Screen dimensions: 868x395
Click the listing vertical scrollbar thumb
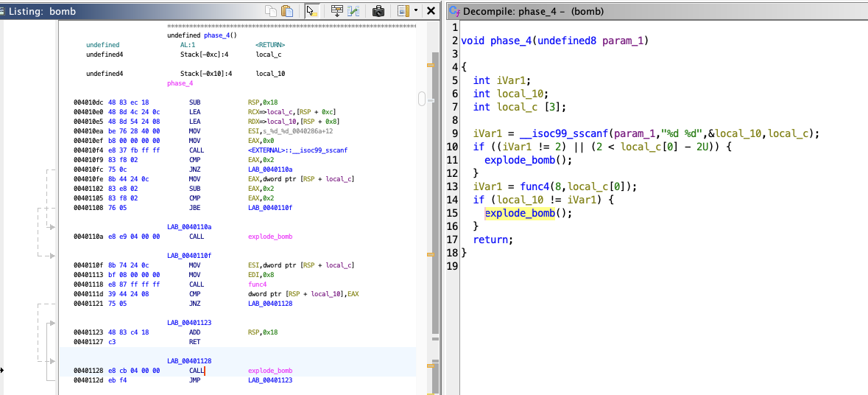[422, 98]
